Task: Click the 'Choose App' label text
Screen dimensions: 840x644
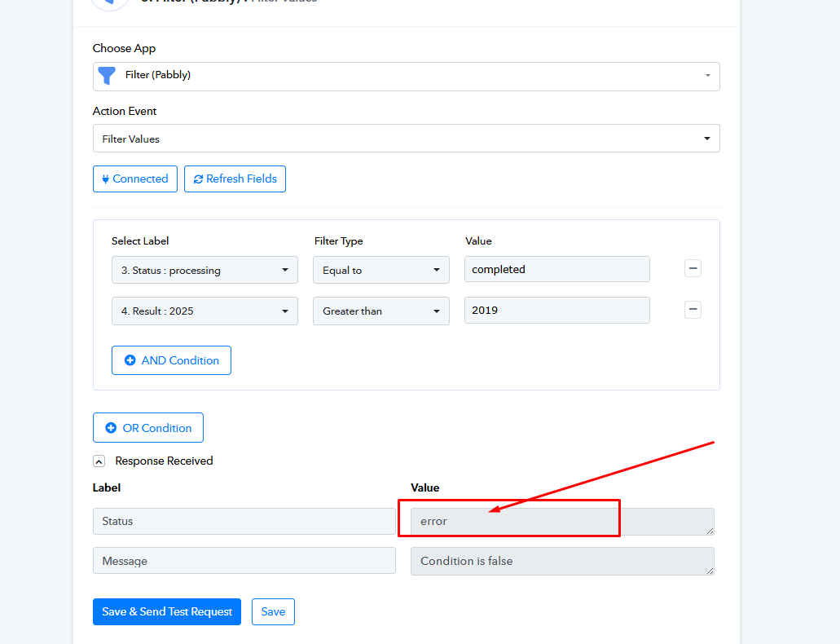Action: pyautogui.click(x=125, y=48)
